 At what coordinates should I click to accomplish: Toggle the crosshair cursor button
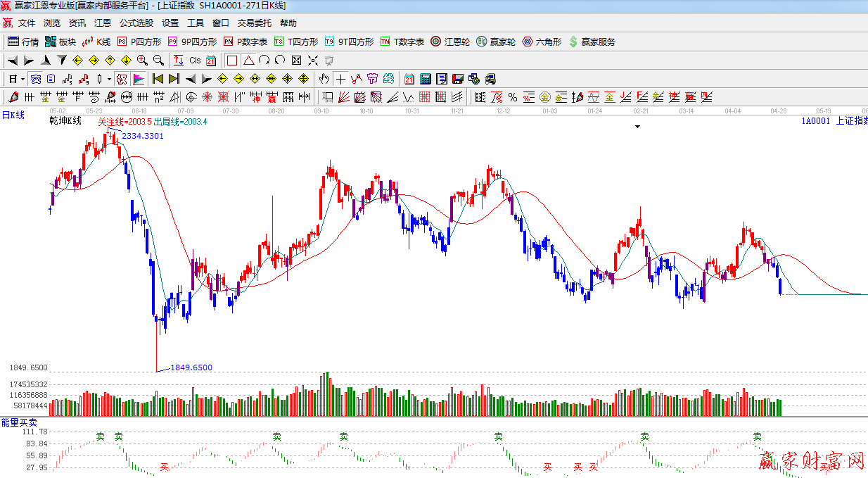click(x=340, y=79)
